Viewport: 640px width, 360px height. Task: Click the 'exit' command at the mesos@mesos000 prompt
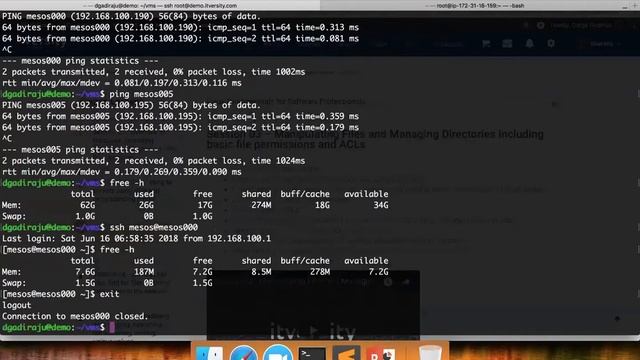coord(109,294)
